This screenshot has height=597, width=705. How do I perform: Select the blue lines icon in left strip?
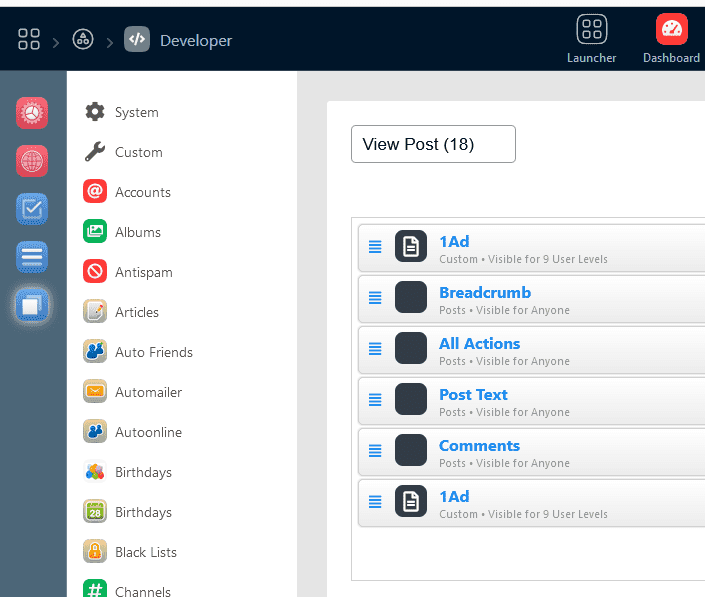tap(32, 257)
